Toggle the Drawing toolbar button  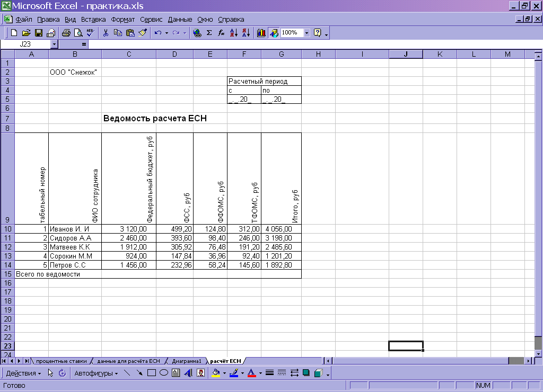tap(274, 33)
